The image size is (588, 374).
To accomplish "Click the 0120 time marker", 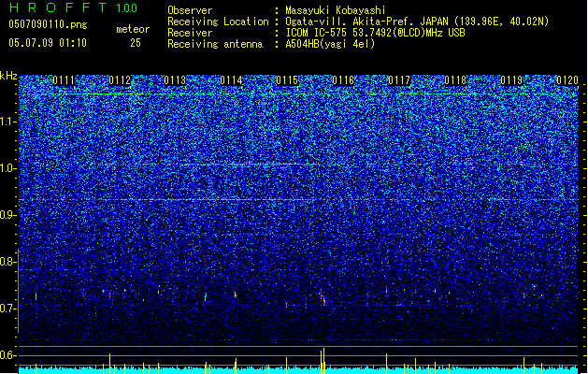I will pos(567,80).
